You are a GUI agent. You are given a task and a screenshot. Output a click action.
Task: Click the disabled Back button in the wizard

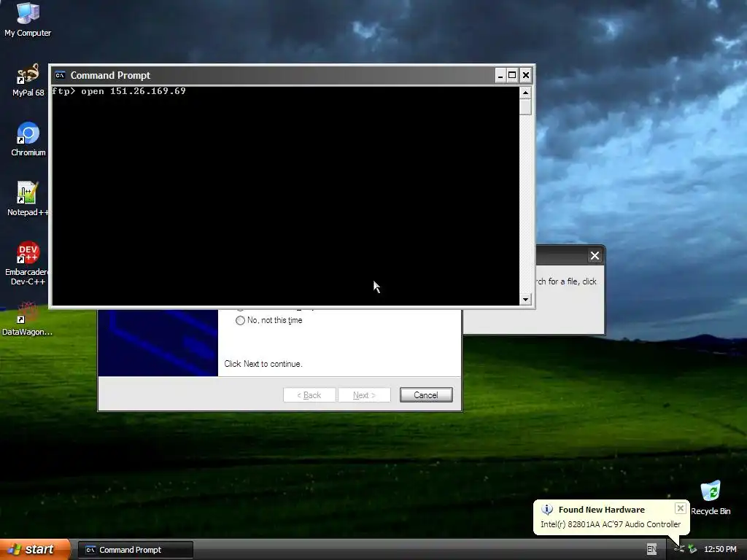click(x=309, y=394)
